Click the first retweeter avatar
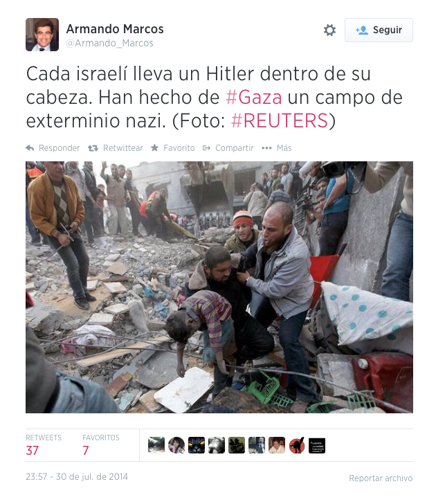The image size is (436, 504). [x=156, y=445]
